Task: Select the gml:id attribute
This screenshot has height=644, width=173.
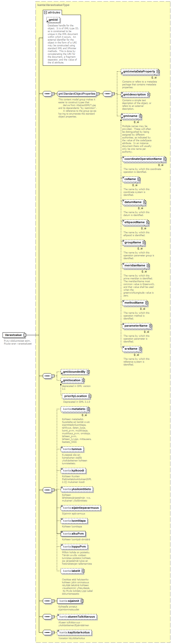Action: (x=53, y=20)
